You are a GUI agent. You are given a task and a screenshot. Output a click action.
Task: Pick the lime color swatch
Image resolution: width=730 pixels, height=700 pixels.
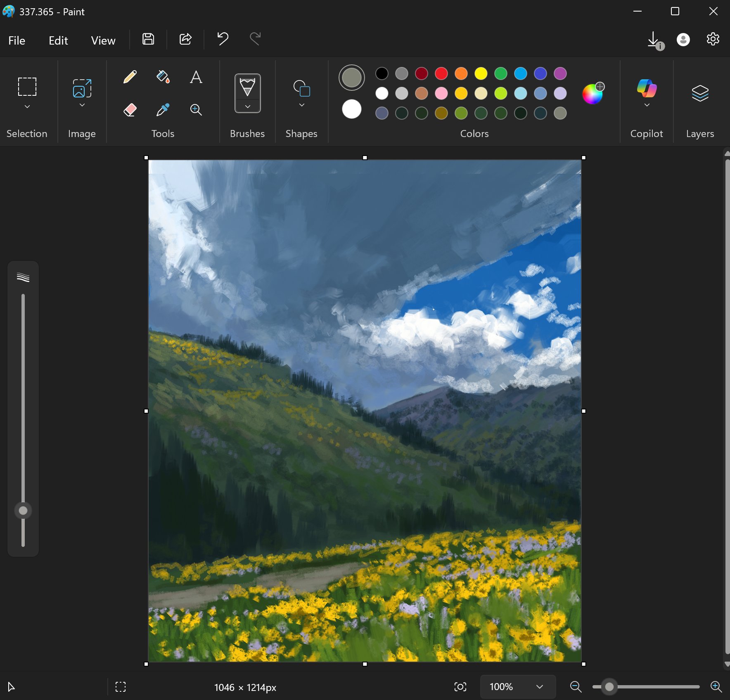[x=501, y=93]
